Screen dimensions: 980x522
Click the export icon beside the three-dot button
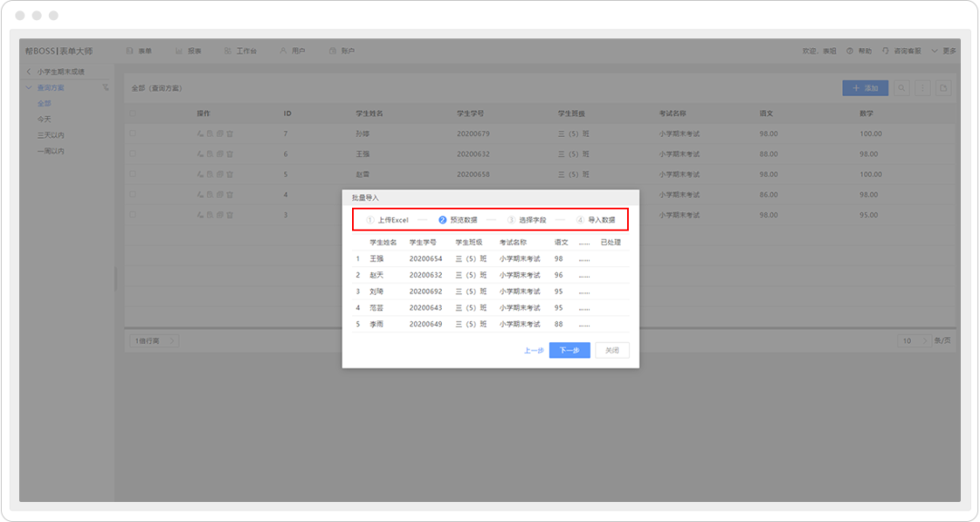[943, 88]
